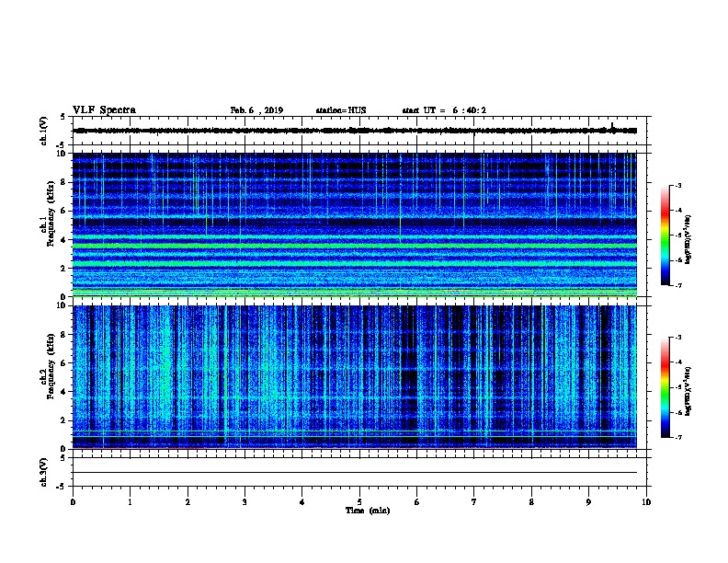The height and width of the screenshot is (563, 728).
Task: Click time tick label "1" on the bottom axis
Action: 130,501
